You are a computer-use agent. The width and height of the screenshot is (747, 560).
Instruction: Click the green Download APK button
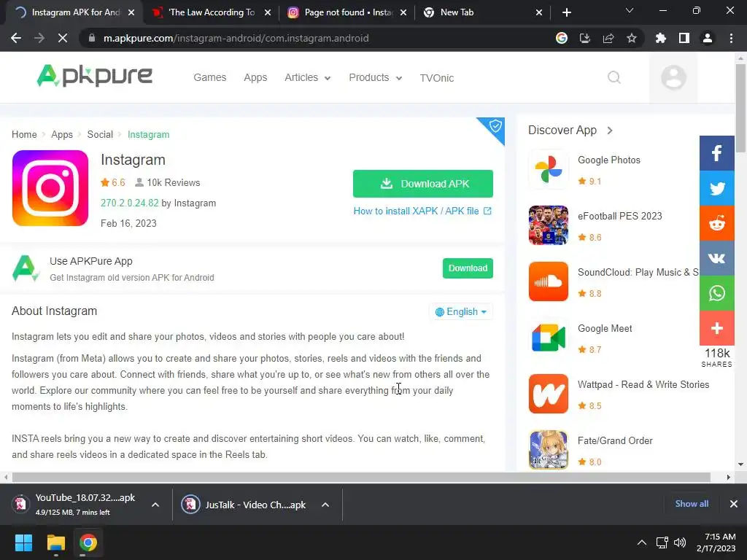point(423,183)
